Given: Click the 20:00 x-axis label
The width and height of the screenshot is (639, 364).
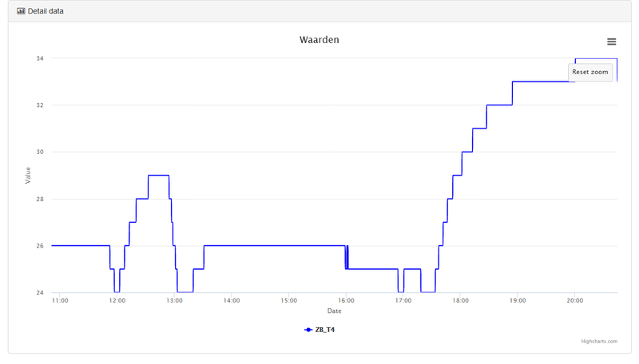Looking at the screenshot, I should 574,301.
